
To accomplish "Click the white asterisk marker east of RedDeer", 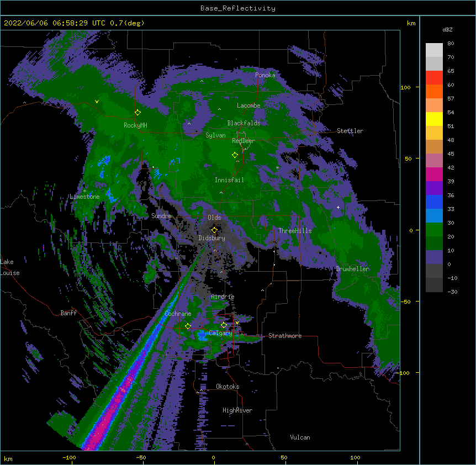I will pos(277,167).
